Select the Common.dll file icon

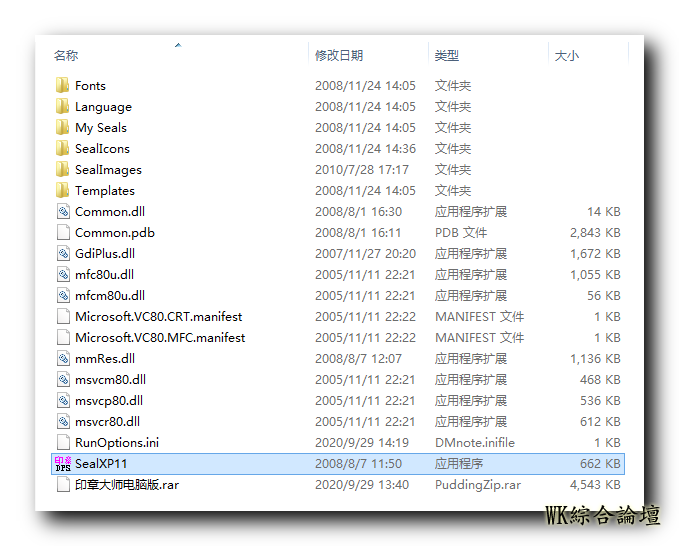[63, 212]
